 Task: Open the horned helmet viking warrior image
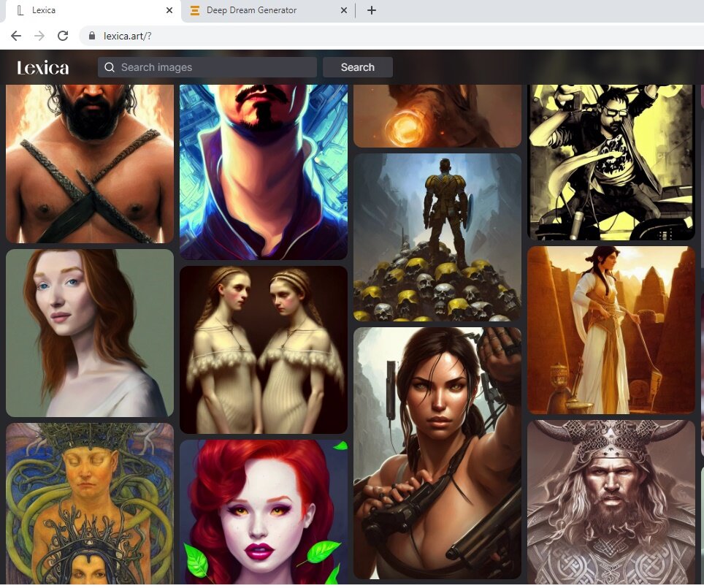tap(611, 503)
